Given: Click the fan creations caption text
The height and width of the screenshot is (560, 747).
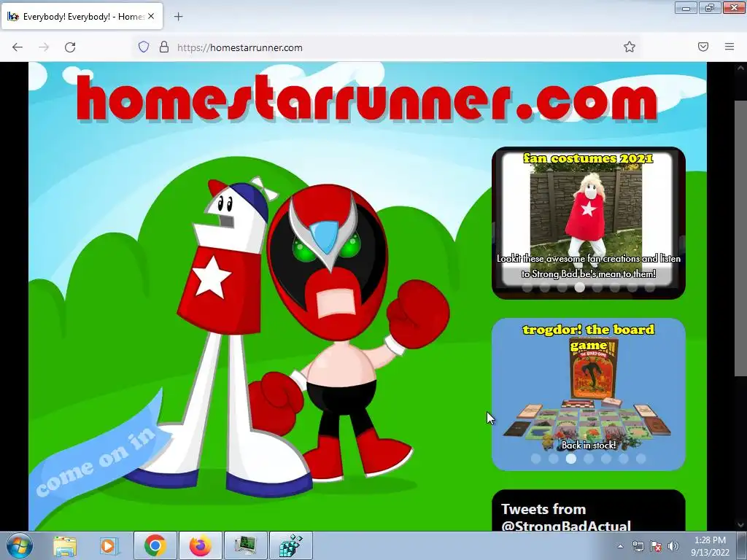Looking at the screenshot, I should pyautogui.click(x=589, y=266).
